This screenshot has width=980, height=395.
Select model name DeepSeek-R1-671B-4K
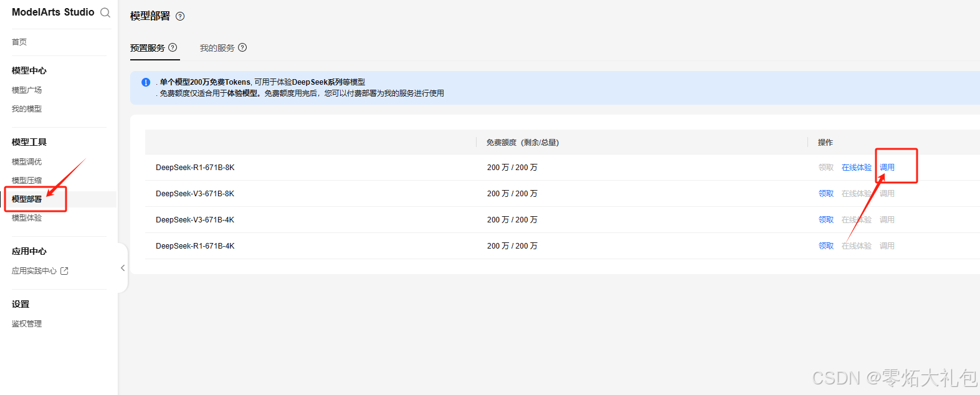[x=195, y=246]
